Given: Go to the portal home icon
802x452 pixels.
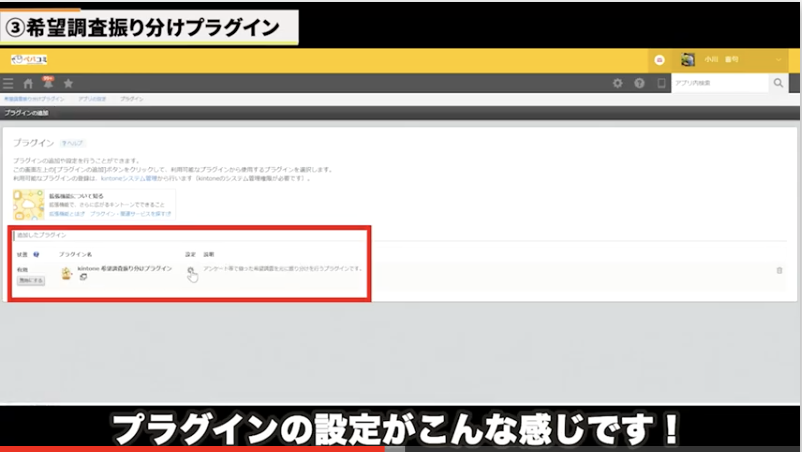Looking at the screenshot, I should tap(28, 84).
